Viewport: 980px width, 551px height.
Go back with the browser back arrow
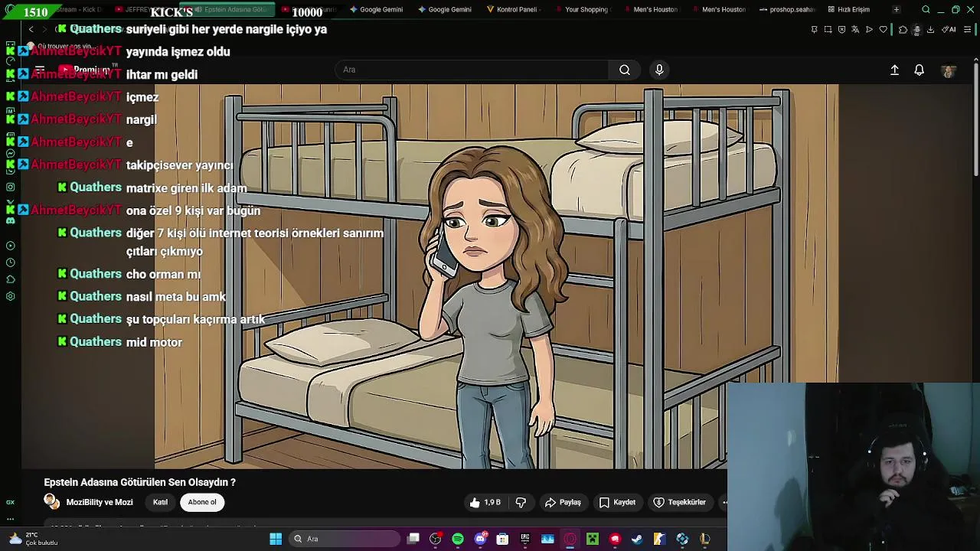click(31, 29)
